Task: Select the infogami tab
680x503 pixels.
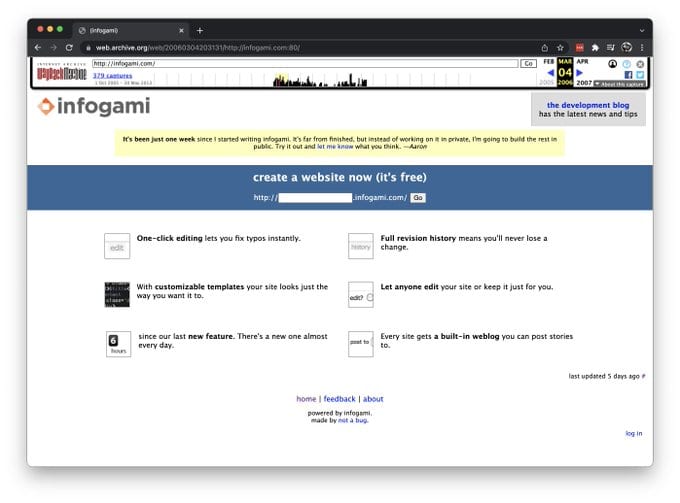Action: tap(130, 30)
